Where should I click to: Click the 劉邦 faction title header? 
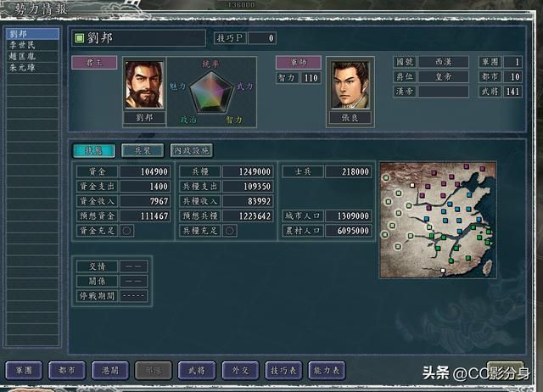pos(138,38)
